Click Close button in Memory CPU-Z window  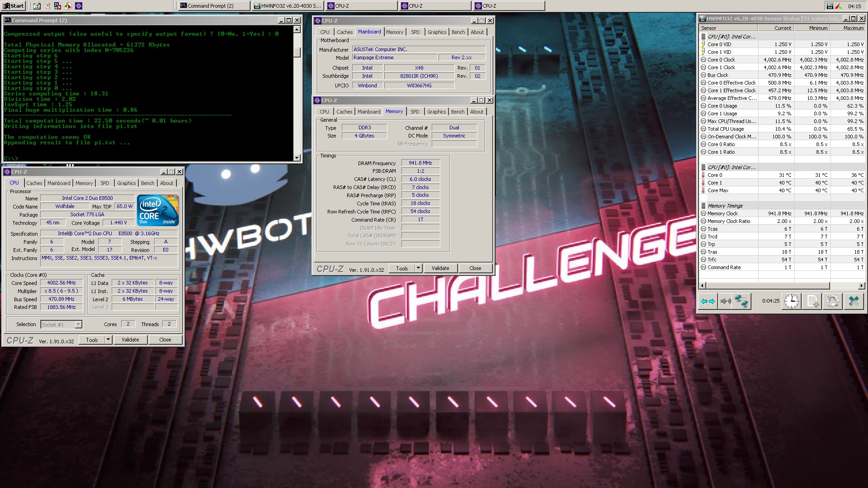(475, 268)
